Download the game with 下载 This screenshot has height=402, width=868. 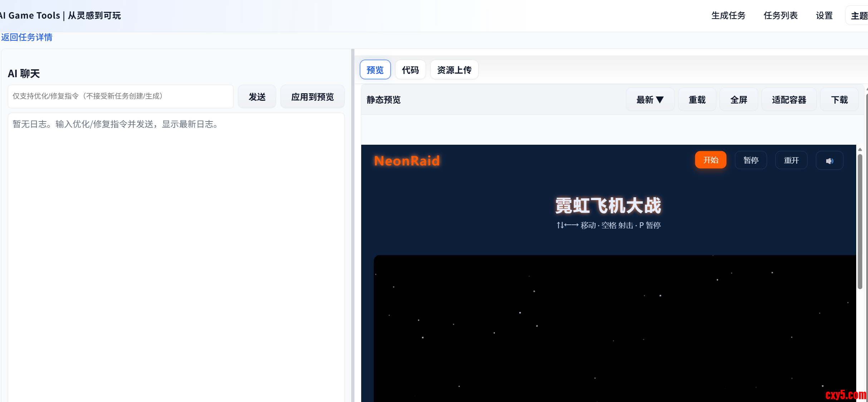click(839, 100)
